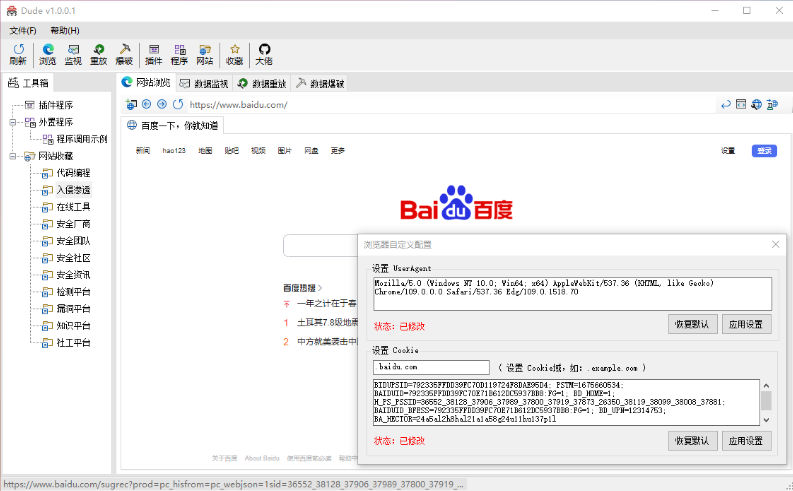
Task: Open the 网站 websites toolbar icon
Action: pyautogui.click(x=204, y=54)
